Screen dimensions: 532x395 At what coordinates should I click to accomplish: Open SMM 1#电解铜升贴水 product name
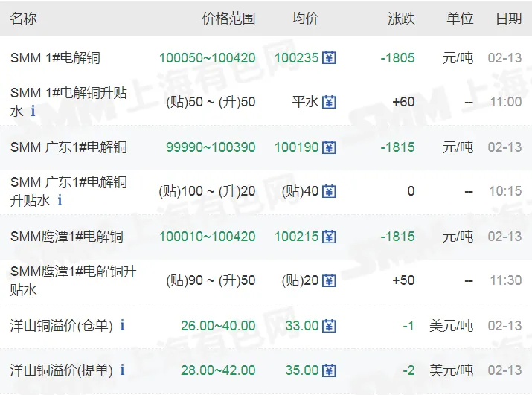[x=68, y=102]
